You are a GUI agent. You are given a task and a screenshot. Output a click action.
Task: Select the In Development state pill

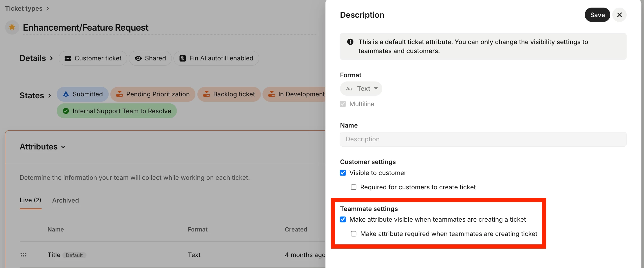pos(294,94)
